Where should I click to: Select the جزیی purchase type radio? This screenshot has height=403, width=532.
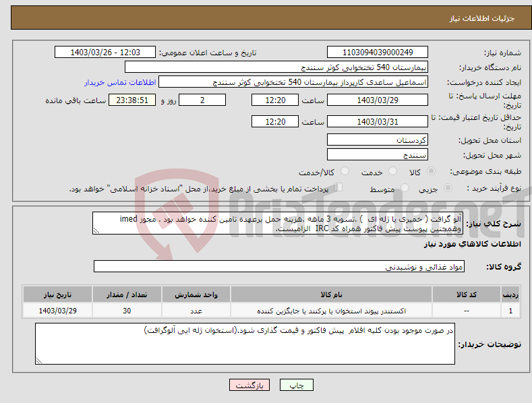(448, 187)
